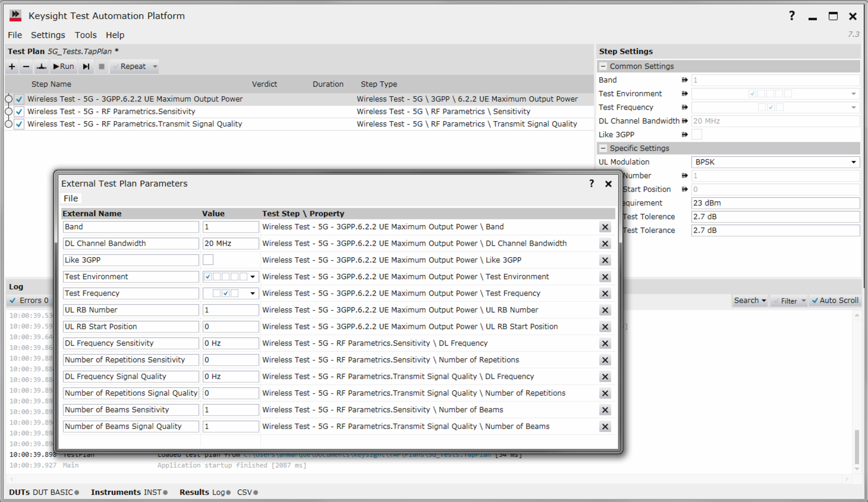
Task: Click the UL RB Number value input field
Action: tap(231, 310)
